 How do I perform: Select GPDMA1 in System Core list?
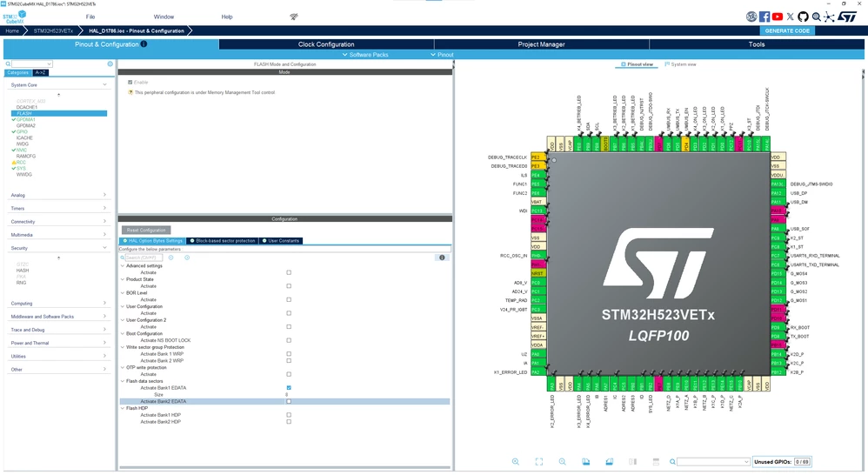point(25,119)
